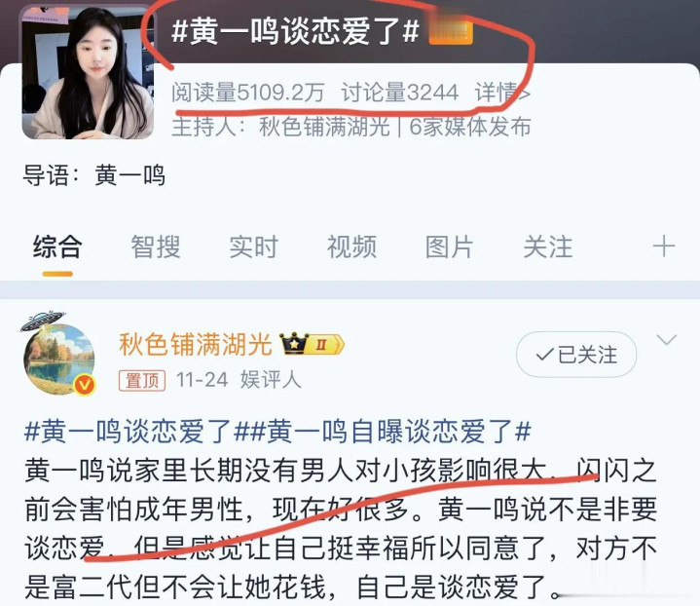Tap host name 秋色铺满湖光 in topic header
Screen dimensions: 700x606
point(324,127)
